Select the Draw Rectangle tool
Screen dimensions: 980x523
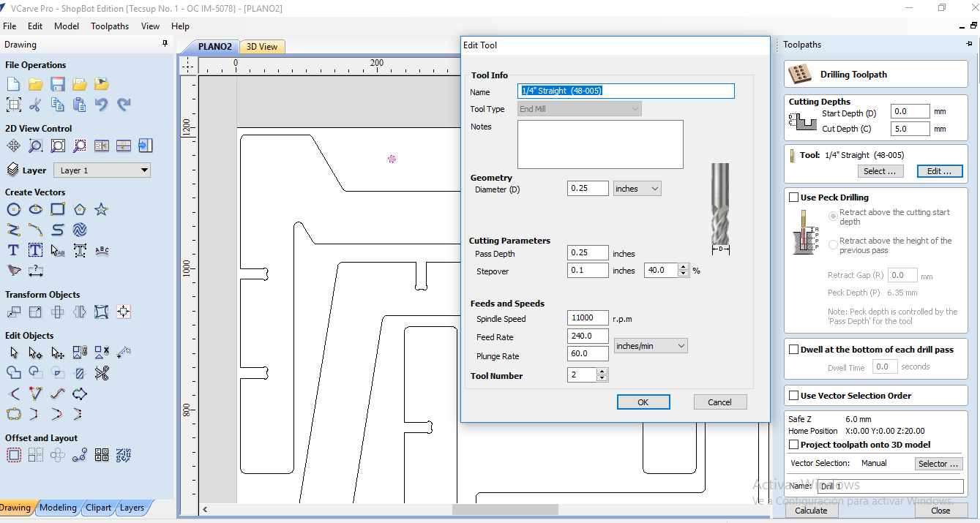[x=57, y=210]
